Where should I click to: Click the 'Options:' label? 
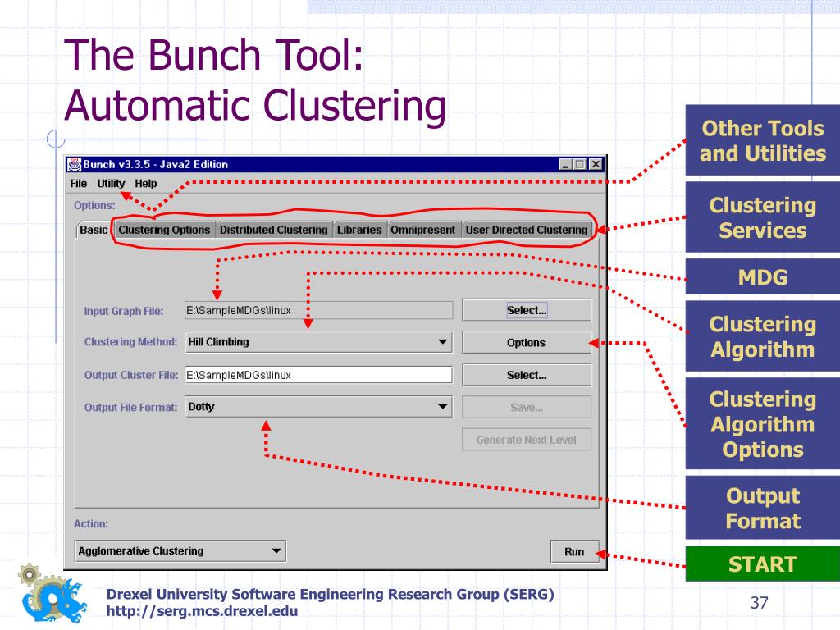coord(95,205)
